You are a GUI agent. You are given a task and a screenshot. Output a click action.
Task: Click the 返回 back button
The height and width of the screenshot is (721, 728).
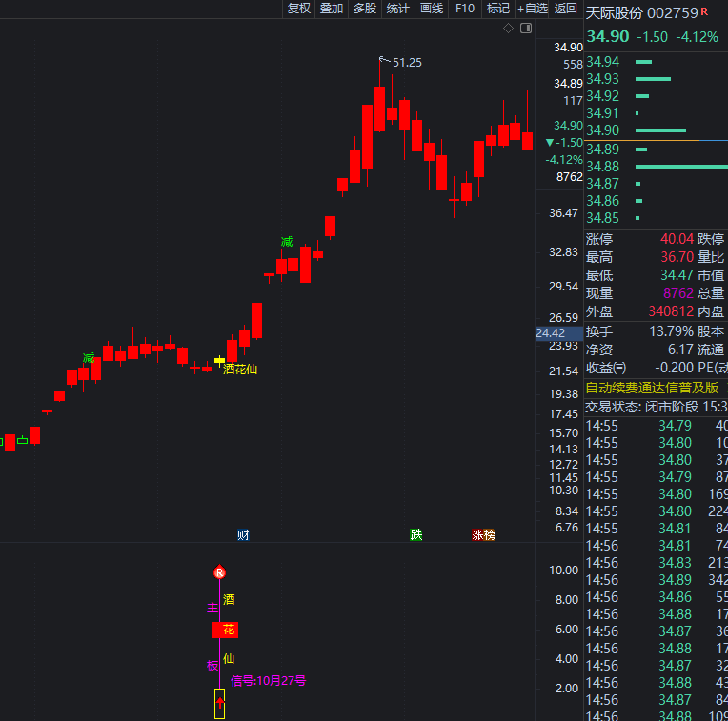tap(566, 9)
